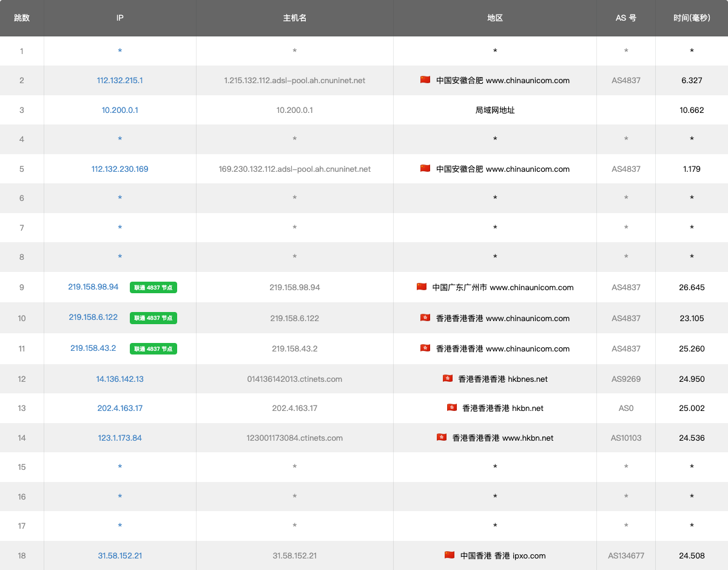Click 中国香港 香港 ipxo.com region text

click(503, 555)
